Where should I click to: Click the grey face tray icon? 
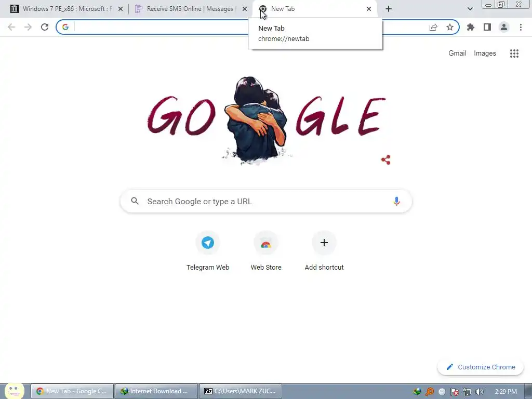442,392
